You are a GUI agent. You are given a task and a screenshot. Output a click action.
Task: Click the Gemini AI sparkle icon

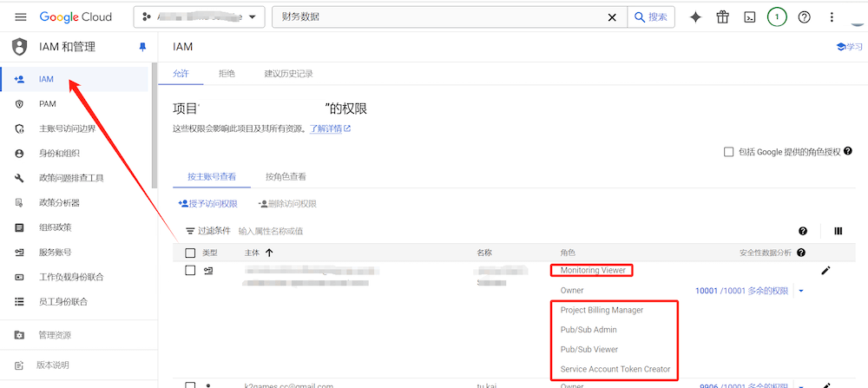(695, 17)
